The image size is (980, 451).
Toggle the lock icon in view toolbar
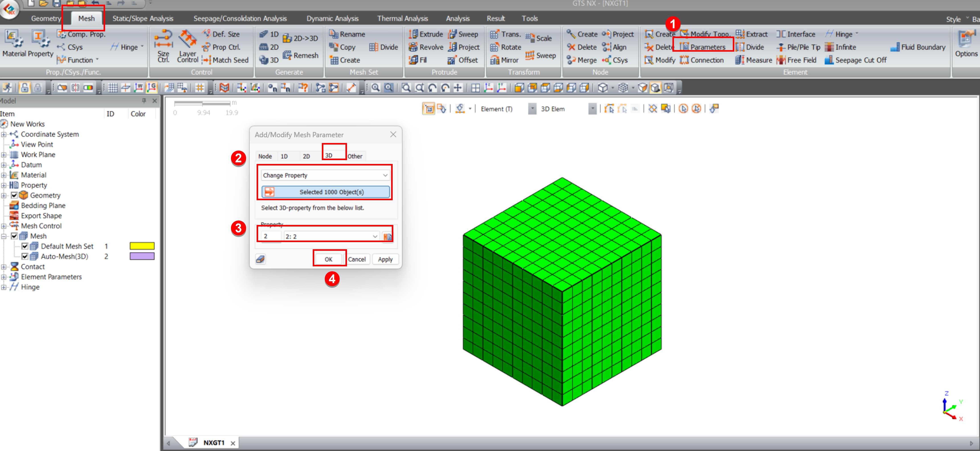point(25,88)
